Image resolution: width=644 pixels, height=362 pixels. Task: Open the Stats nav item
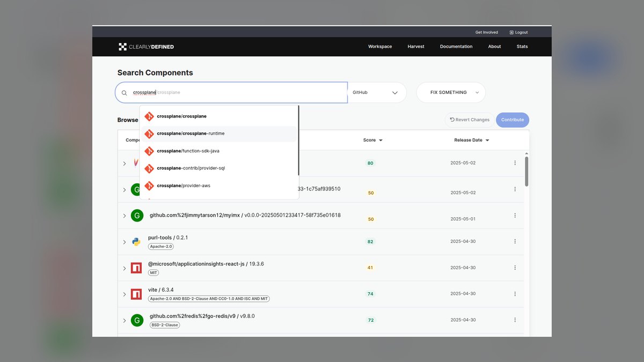(522, 47)
